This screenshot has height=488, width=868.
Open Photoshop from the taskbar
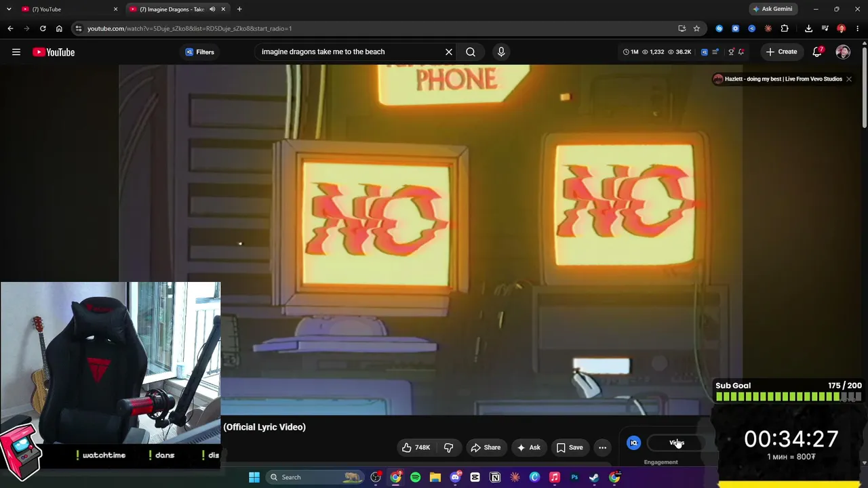[574, 477]
